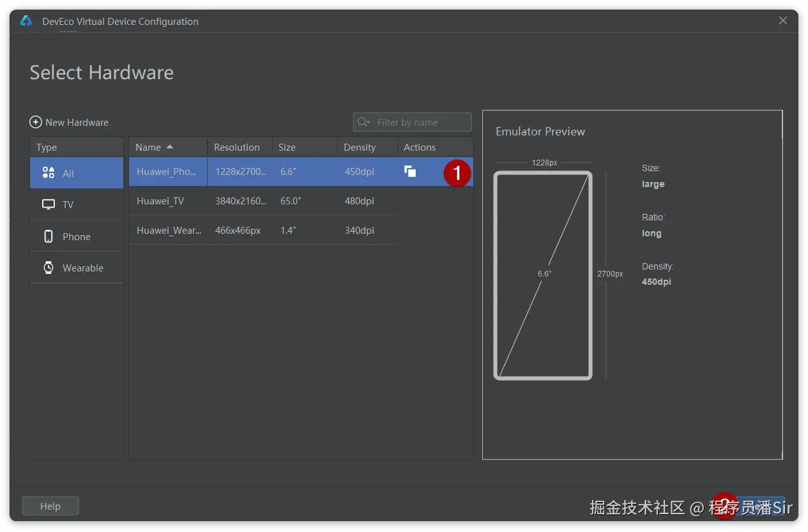Select the Phone device type
Screen dimensions: 808x532
[77, 236]
